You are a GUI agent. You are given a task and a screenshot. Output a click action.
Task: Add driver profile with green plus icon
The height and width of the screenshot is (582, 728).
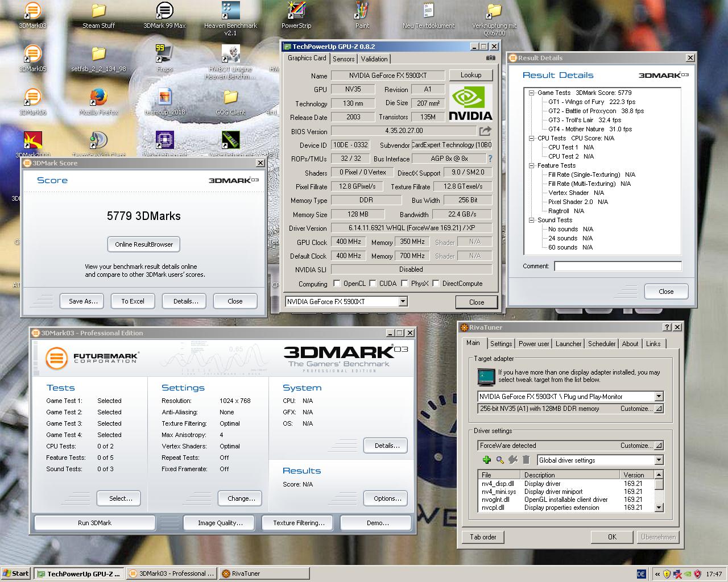point(486,460)
